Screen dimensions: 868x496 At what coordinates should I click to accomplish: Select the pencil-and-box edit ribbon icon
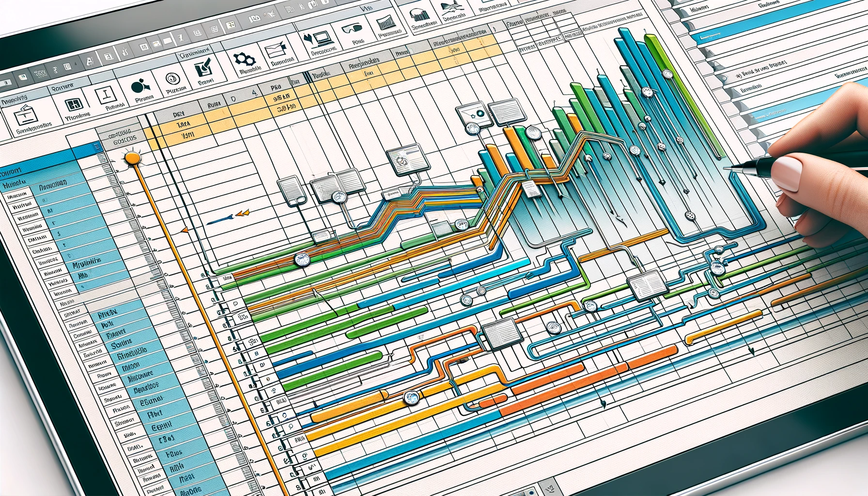203,68
